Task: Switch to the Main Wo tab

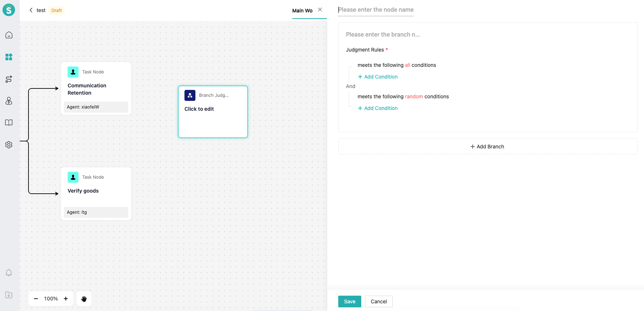Action: click(302, 11)
